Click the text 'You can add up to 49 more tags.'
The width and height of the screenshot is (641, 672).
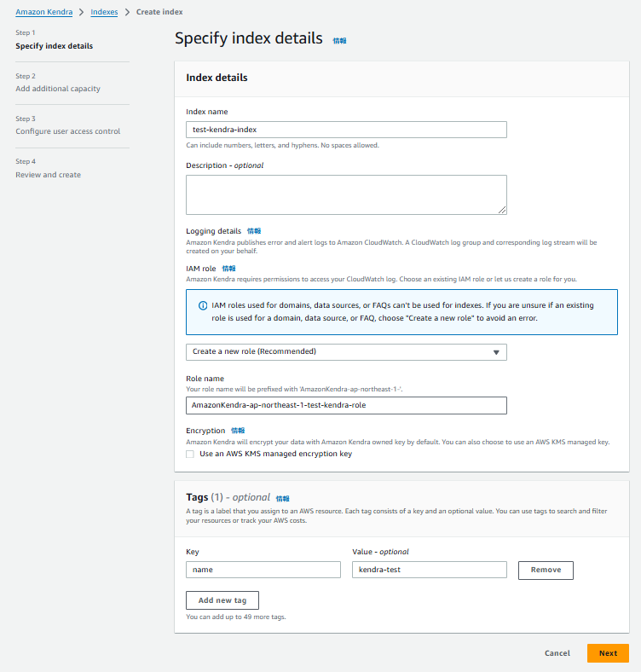(235, 617)
